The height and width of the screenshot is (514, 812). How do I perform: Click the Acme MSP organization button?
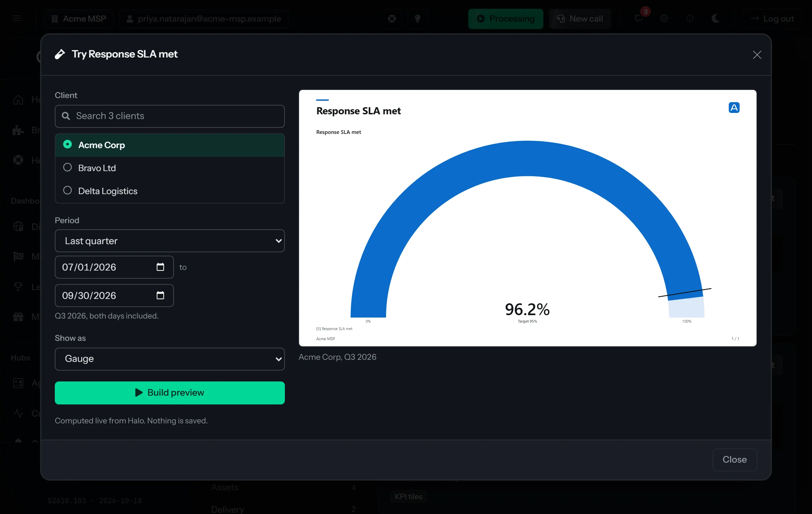[78, 19]
